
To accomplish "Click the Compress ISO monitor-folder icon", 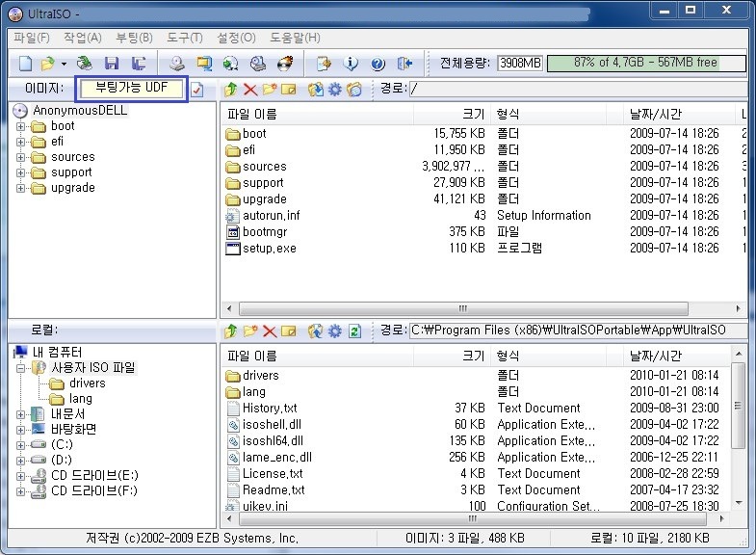I will [204, 64].
